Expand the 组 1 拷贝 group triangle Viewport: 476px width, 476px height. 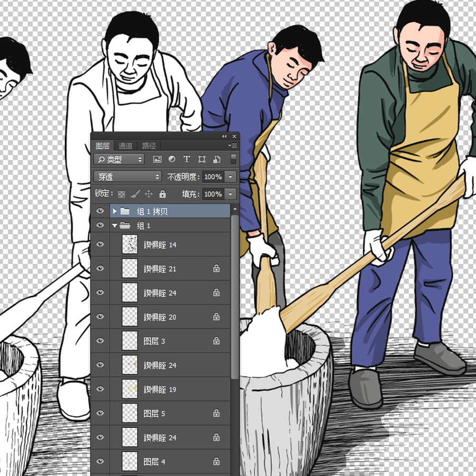pos(114,210)
